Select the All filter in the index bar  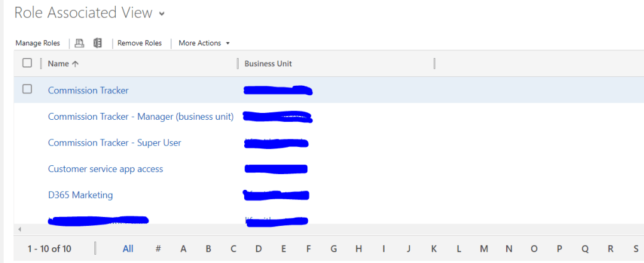click(128, 248)
